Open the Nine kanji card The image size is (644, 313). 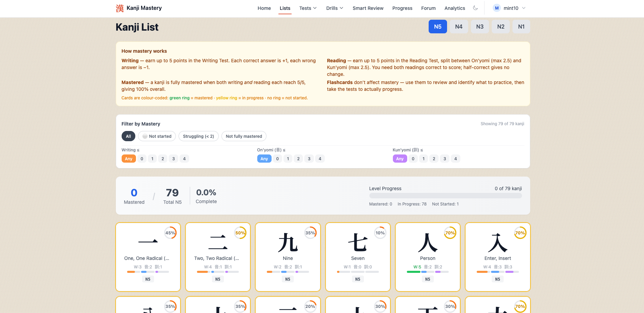(x=288, y=257)
